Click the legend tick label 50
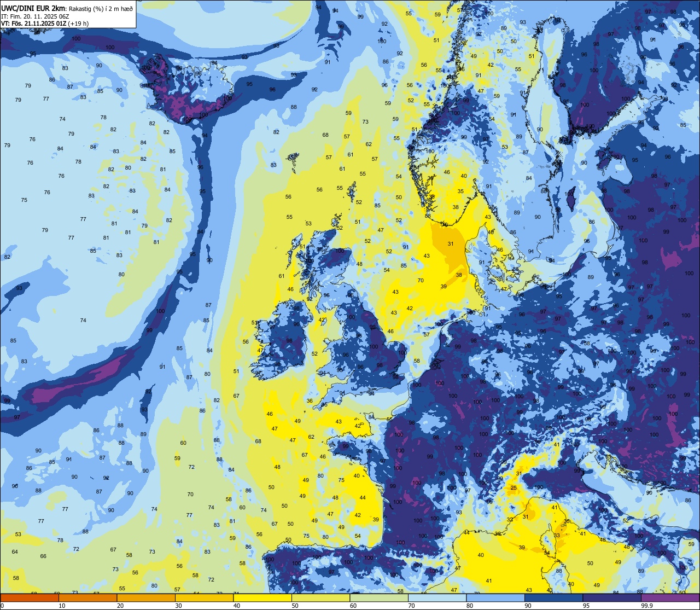The width and height of the screenshot is (700, 610). (x=295, y=606)
